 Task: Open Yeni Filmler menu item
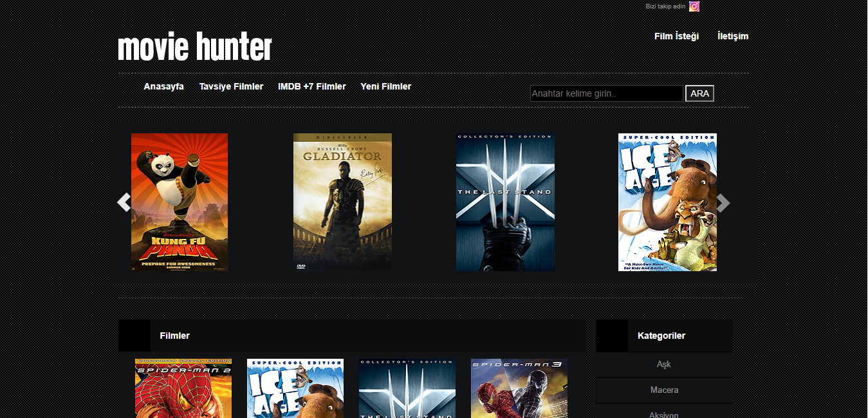(x=386, y=86)
